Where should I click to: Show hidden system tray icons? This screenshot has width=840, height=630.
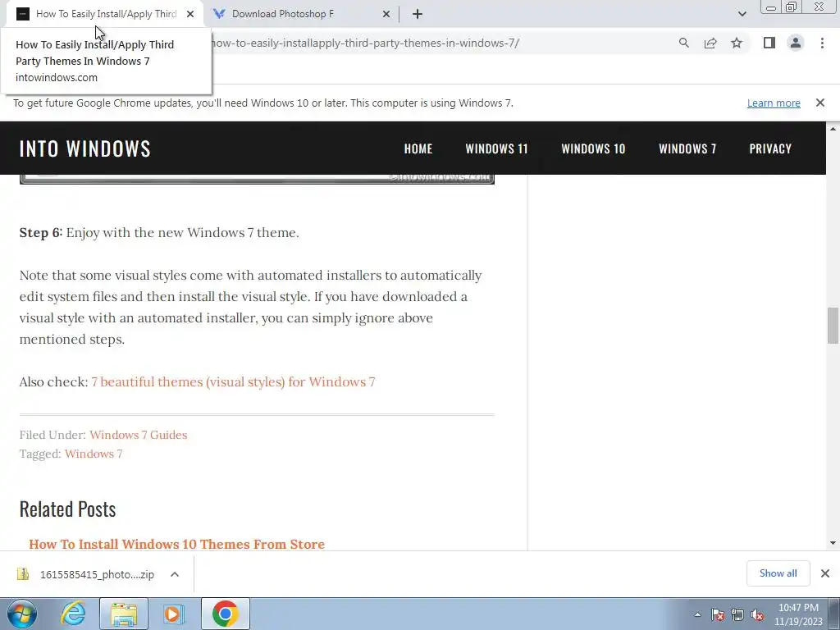pyautogui.click(x=697, y=615)
